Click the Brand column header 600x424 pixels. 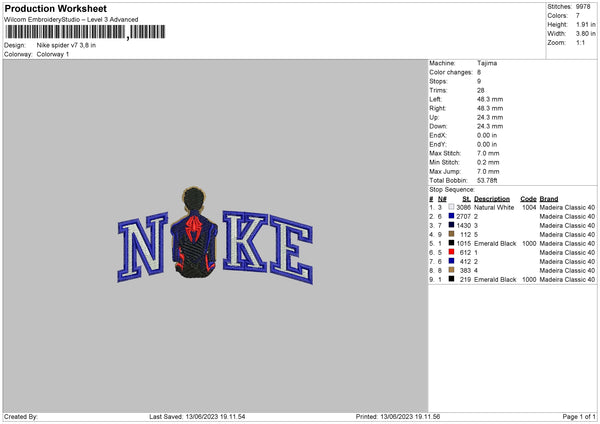pyautogui.click(x=549, y=199)
